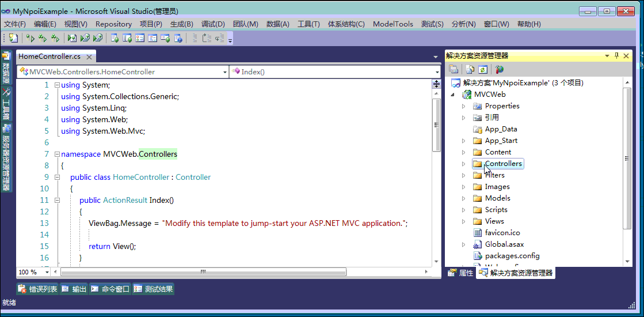Click the Show All Files icon in Solution Explorer
The width and height of the screenshot is (644, 317).
470,69
